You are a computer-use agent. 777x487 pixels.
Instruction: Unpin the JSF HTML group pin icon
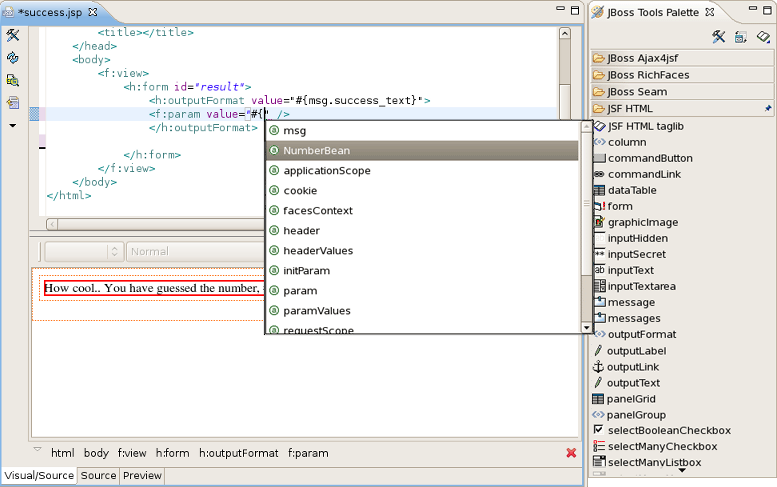[768, 108]
